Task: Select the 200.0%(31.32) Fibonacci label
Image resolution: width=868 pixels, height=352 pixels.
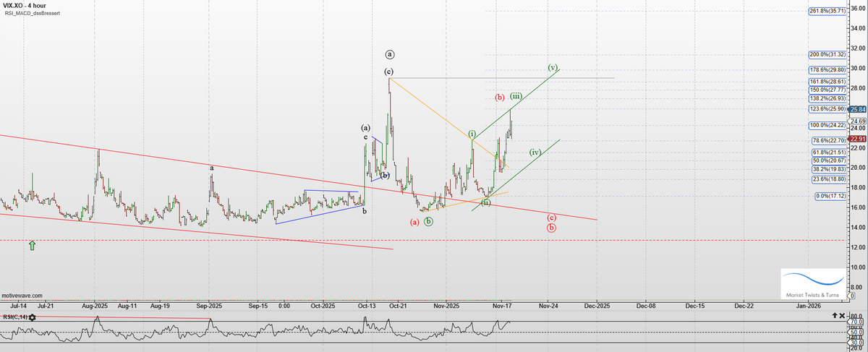Action: click(x=827, y=55)
